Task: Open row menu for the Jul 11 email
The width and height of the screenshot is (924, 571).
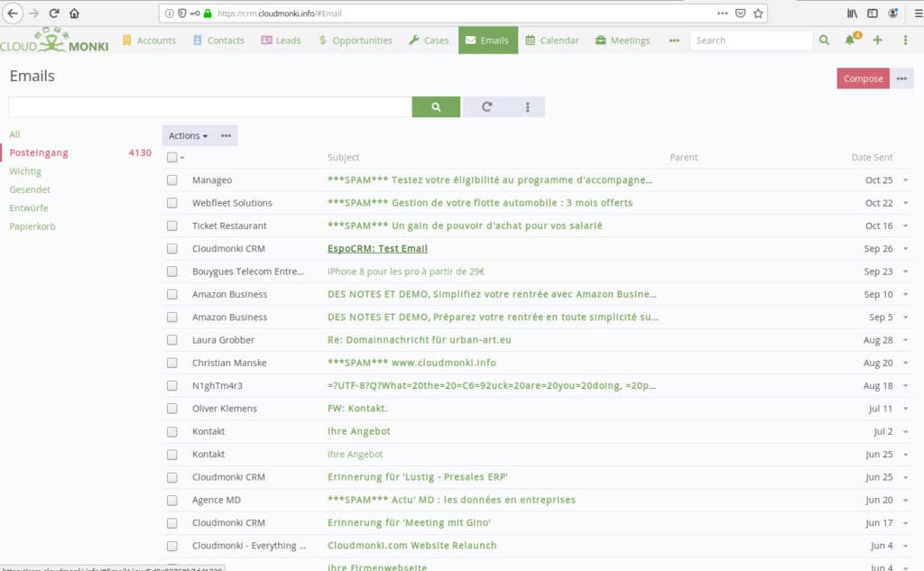Action: click(x=905, y=409)
